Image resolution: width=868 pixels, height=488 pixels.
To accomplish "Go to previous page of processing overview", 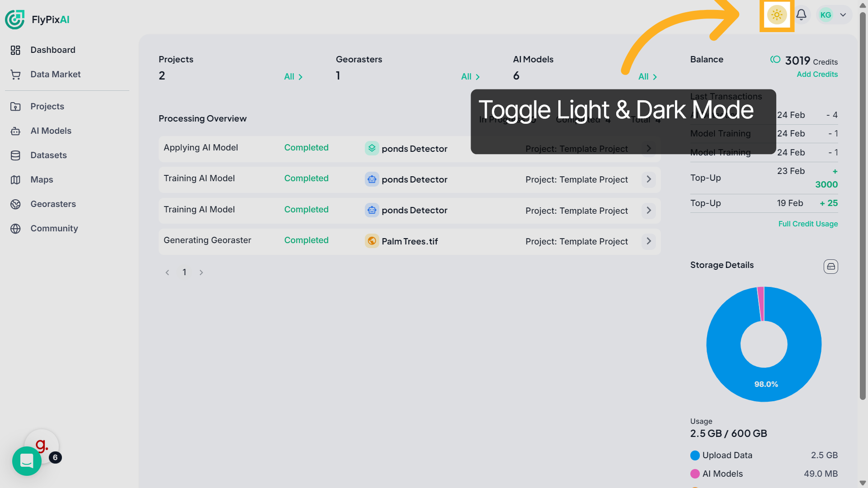I will click(x=167, y=272).
